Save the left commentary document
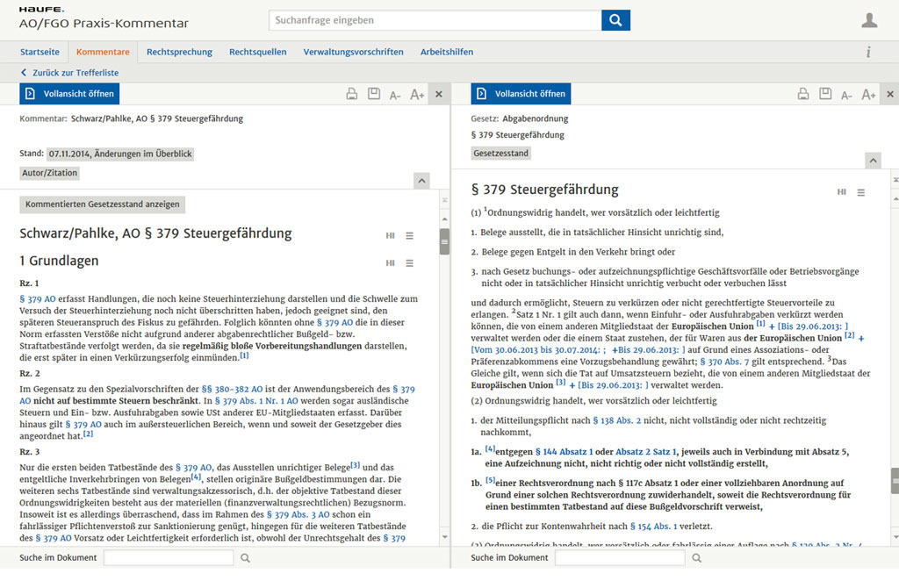899x588 pixels. click(x=374, y=93)
